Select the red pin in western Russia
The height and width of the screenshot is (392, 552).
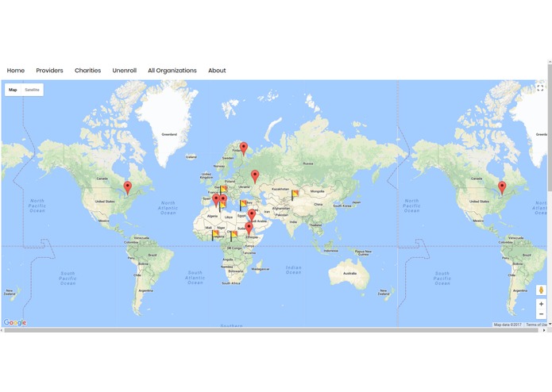255,176
